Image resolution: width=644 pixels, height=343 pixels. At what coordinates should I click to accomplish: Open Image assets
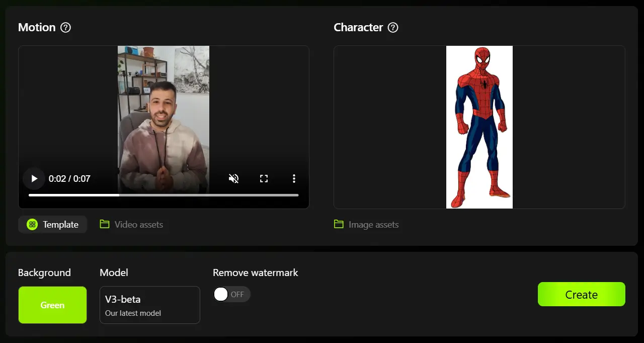click(x=366, y=225)
